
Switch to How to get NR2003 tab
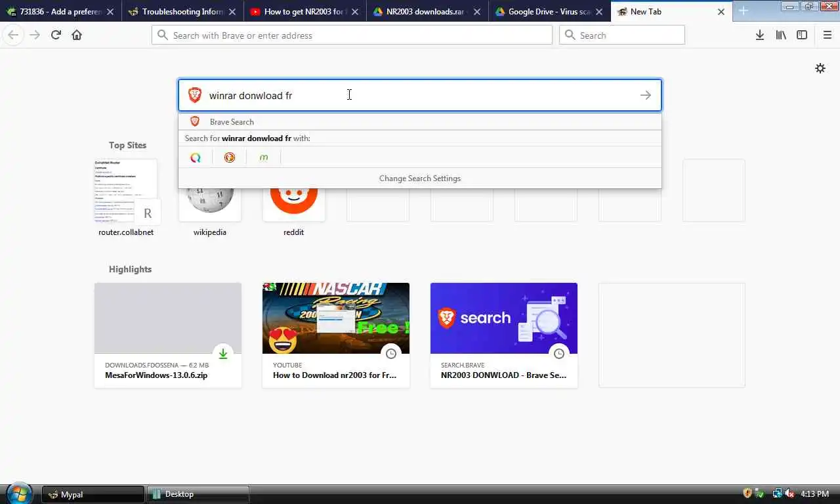tap(304, 12)
